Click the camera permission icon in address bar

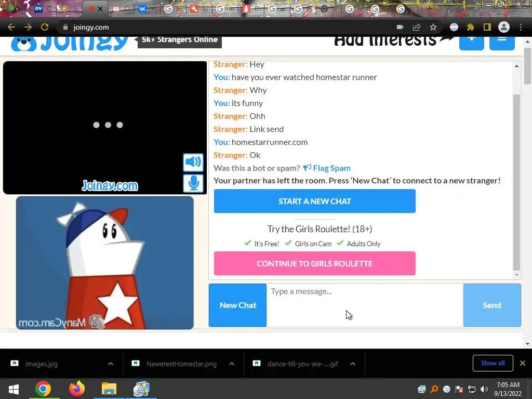(400, 27)
